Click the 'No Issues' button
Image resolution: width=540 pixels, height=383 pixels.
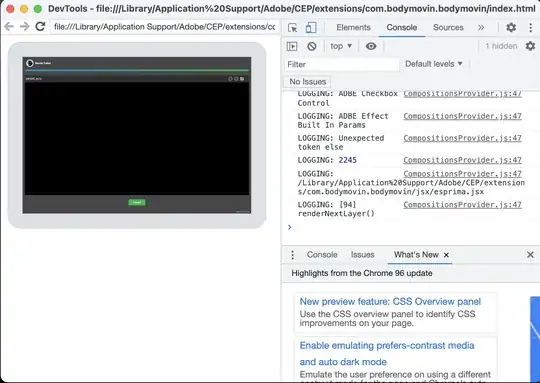click(x=308, y=82)
